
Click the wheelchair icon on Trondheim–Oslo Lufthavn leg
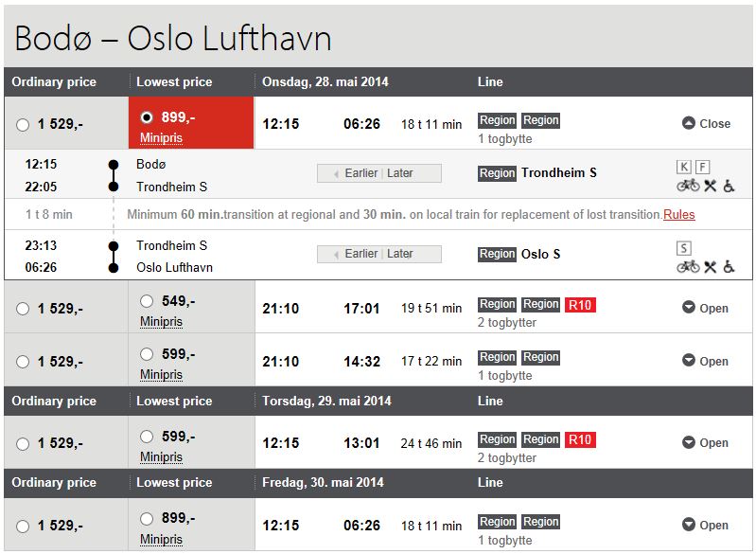coord(729,267)
